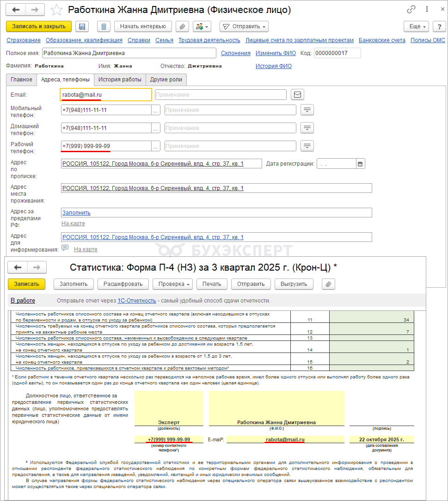The width and height of the screenshot is (448, 501).
Task: Click На карте link under Адрес за пределами РФ
Action: (73, 223)
